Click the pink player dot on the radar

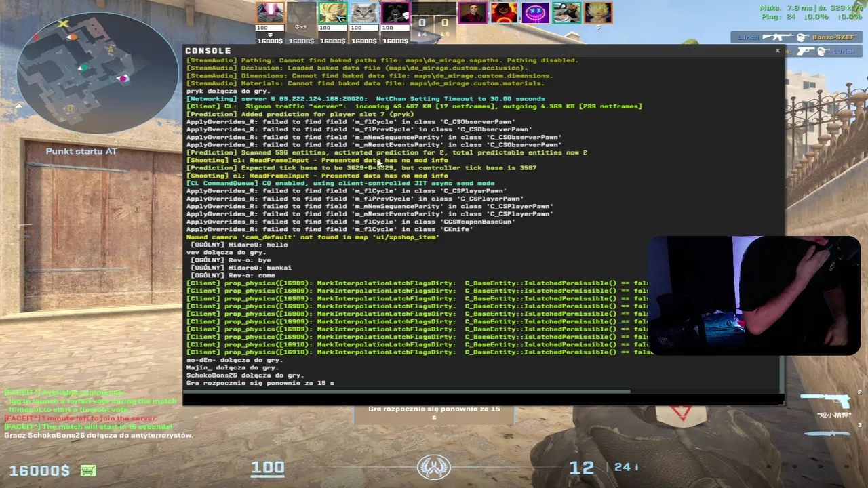[x=123, y=79]
